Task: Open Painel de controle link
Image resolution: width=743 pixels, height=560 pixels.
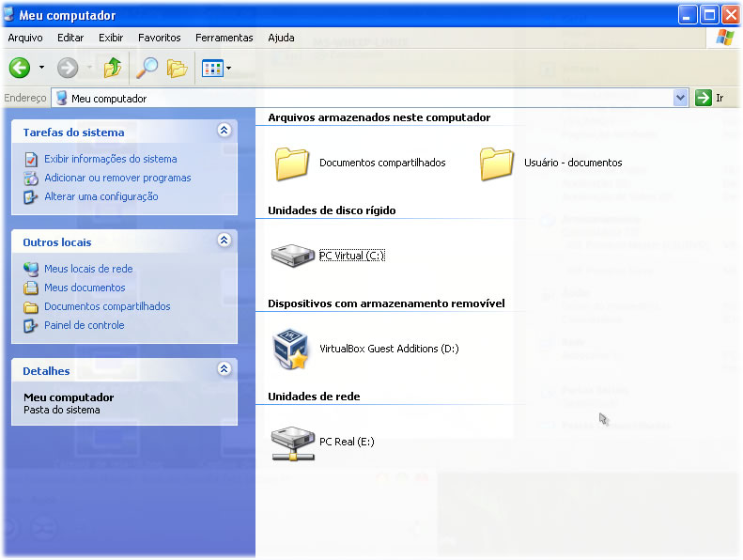Action: tap(84, 325)
